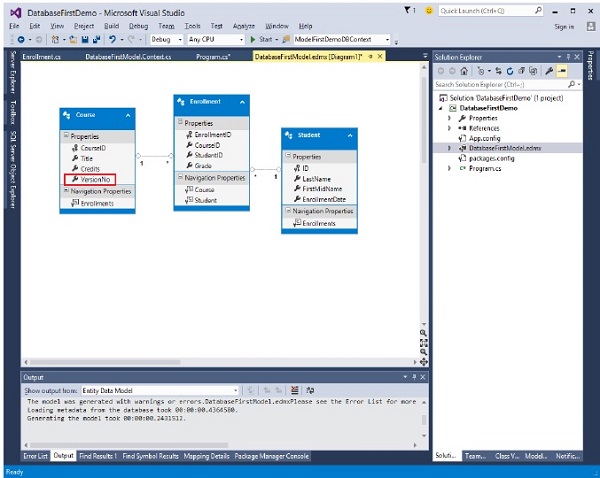Open the Analyze menu
600x478 pixels.
pos(244,26)
